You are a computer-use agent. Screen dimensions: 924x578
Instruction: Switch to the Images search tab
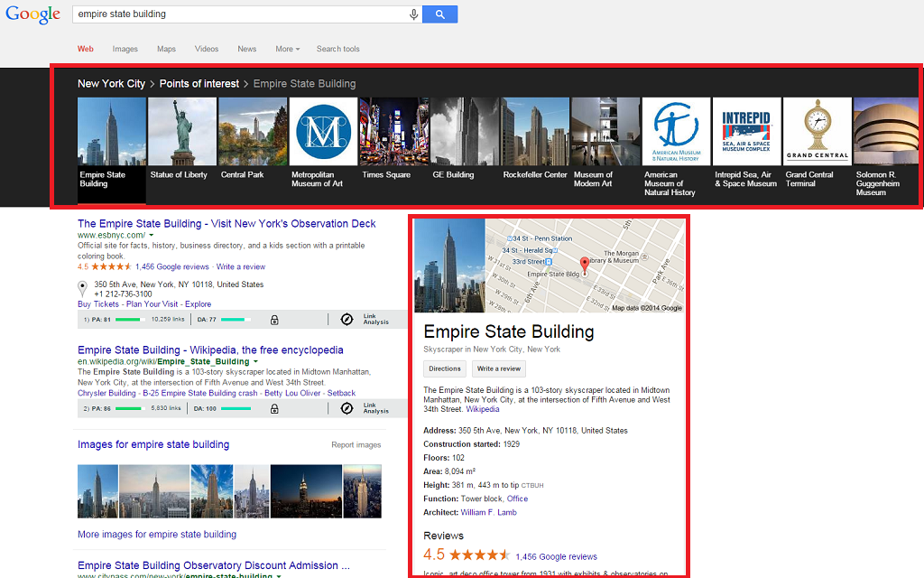pos(125,49)
